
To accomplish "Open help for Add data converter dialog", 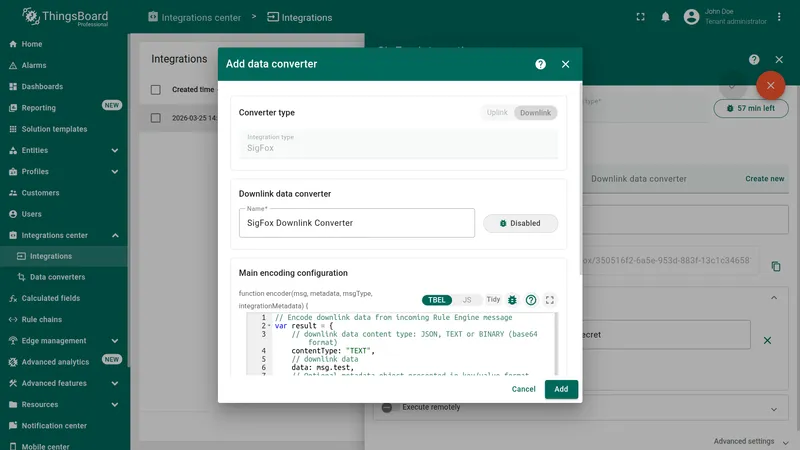I will pyautogui.click(x=540, y=64).
